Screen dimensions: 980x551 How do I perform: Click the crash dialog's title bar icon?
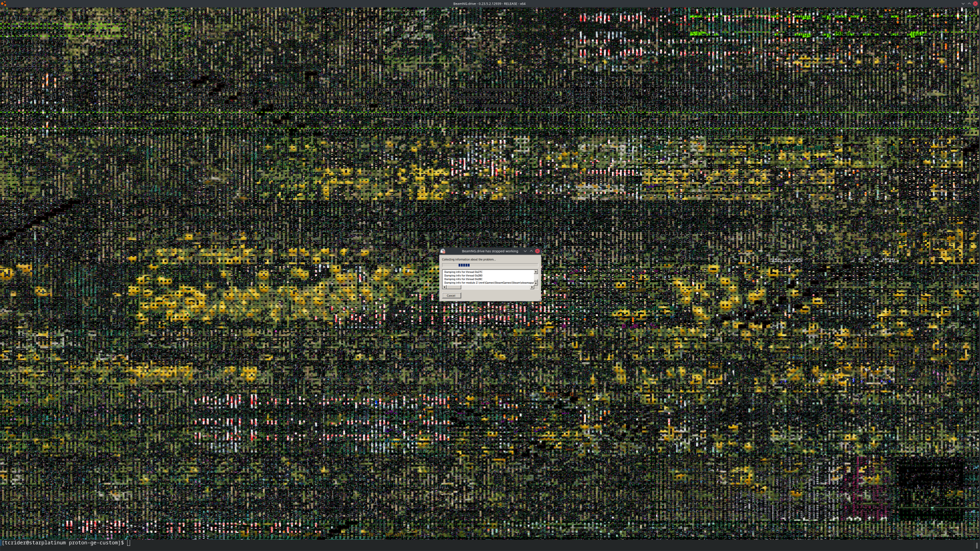tap(443, 251)
